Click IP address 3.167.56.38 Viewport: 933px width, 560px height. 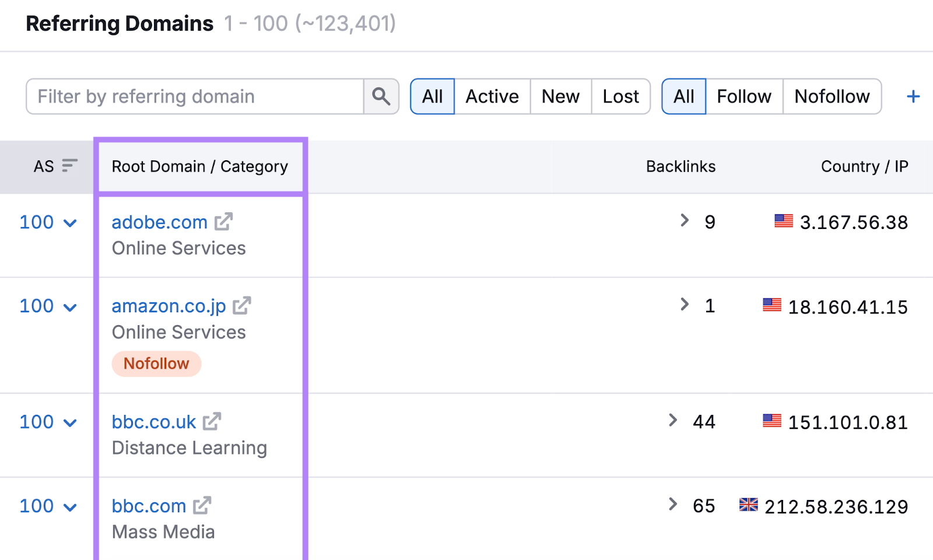tap(854, 223)
